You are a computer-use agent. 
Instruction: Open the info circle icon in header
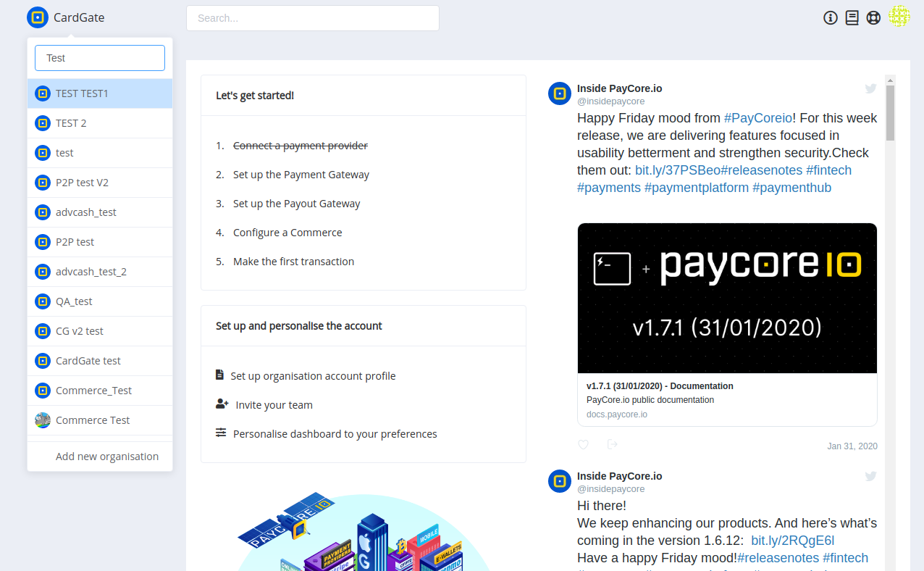(x=831, y=18)
